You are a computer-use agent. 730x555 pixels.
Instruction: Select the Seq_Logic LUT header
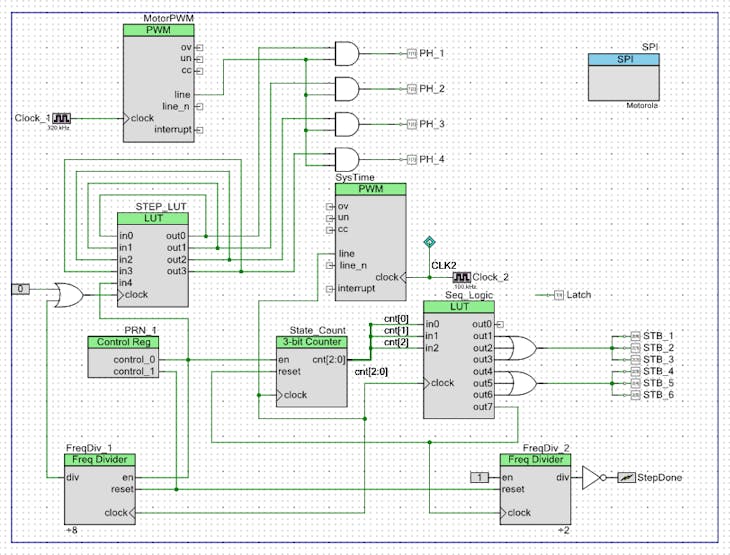point(459,307)
